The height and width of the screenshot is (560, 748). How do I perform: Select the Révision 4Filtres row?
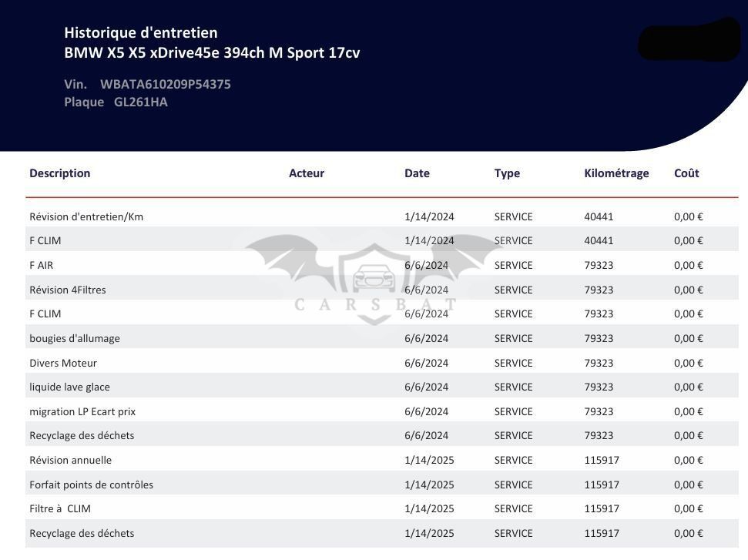[x=381, y=290]
